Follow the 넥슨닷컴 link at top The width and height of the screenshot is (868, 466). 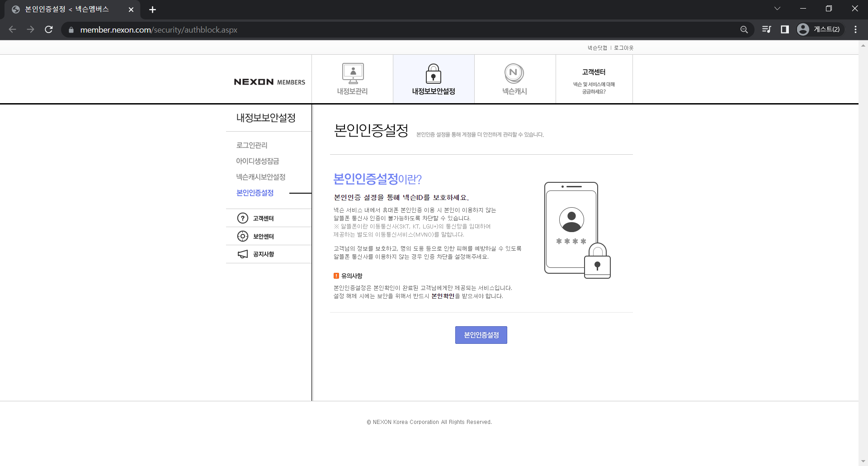[597, 48]
